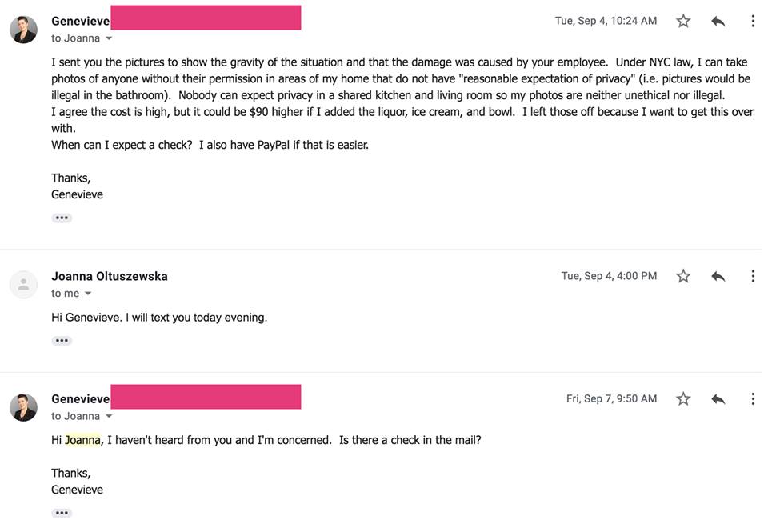Screen dimensions: 768x532
Task: Expand recipient details on Sep 7 email
Action: tap(109, 416)
